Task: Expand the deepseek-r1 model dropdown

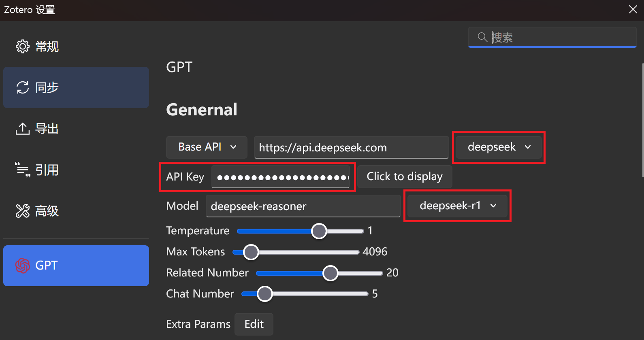Action: 457,206
